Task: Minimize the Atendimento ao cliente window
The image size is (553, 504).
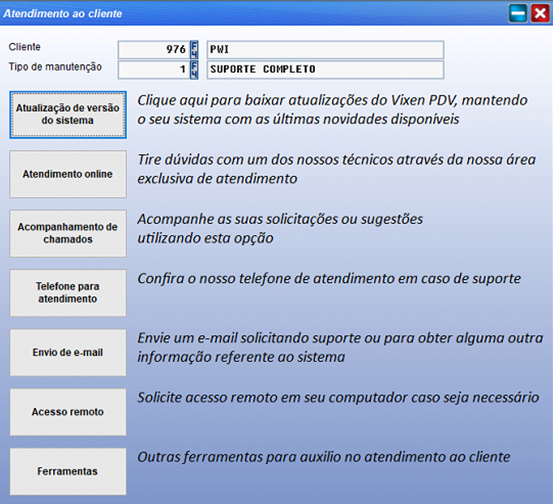Action: pyautogui.click(x=518, y=13)
